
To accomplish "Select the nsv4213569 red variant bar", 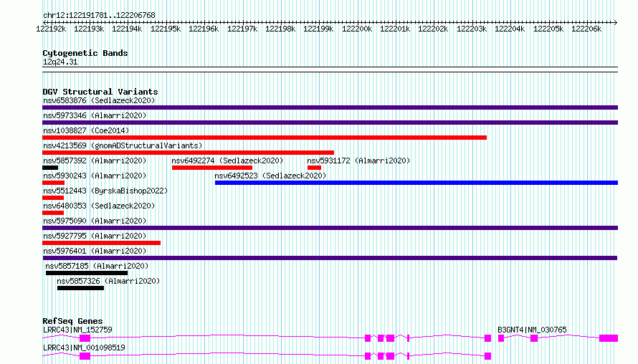I will click(x=188, y=153).
